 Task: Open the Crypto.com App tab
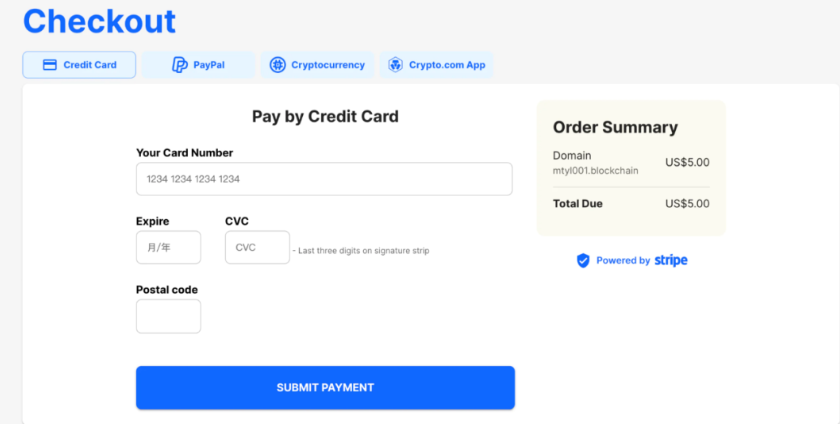[436, 65]
